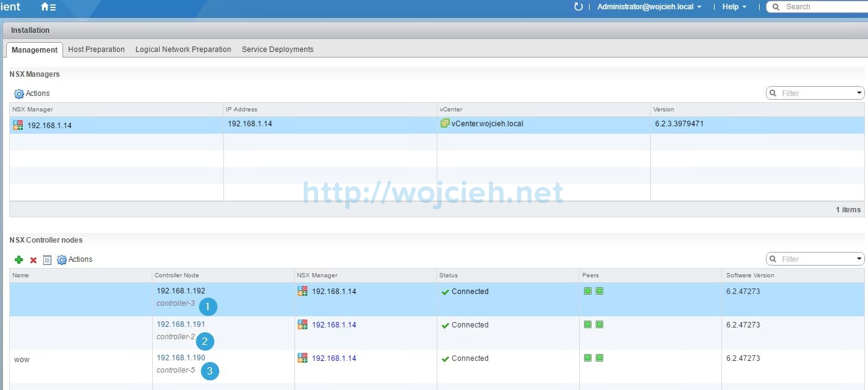The height and width of the screenshot is (390, 868).
Task: Sort by Software Version column header
Action: pyautogui.click(x=793, y=275)
